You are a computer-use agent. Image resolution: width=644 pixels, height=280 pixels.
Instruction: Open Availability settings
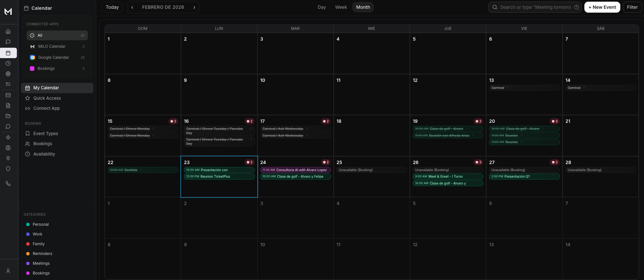point(44,154)
